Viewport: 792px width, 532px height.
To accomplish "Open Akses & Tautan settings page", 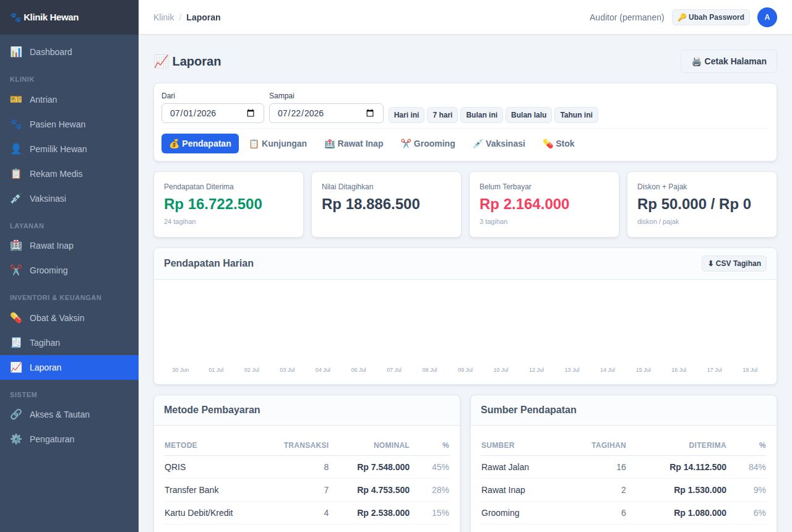I will (x=69, y=414).
